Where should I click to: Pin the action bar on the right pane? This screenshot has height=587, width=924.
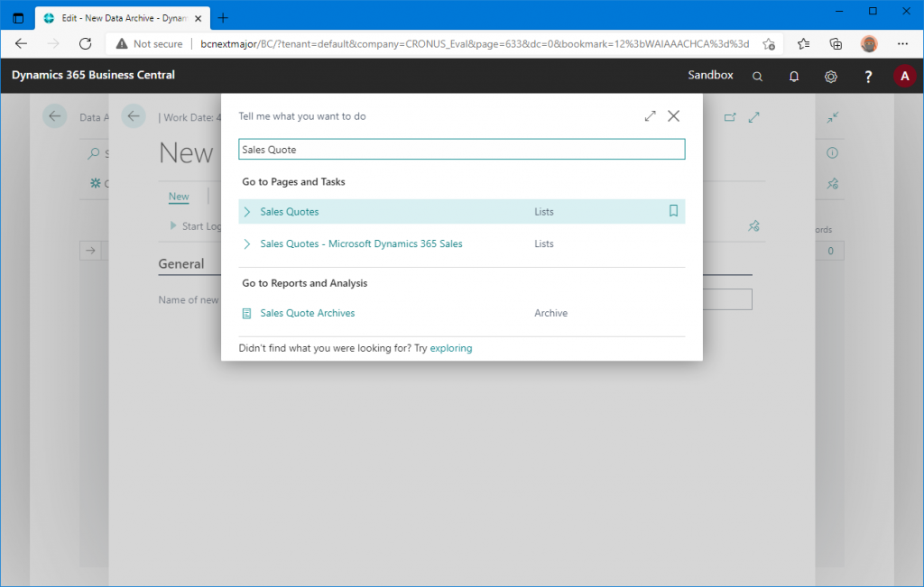click(x=832, y=184)
